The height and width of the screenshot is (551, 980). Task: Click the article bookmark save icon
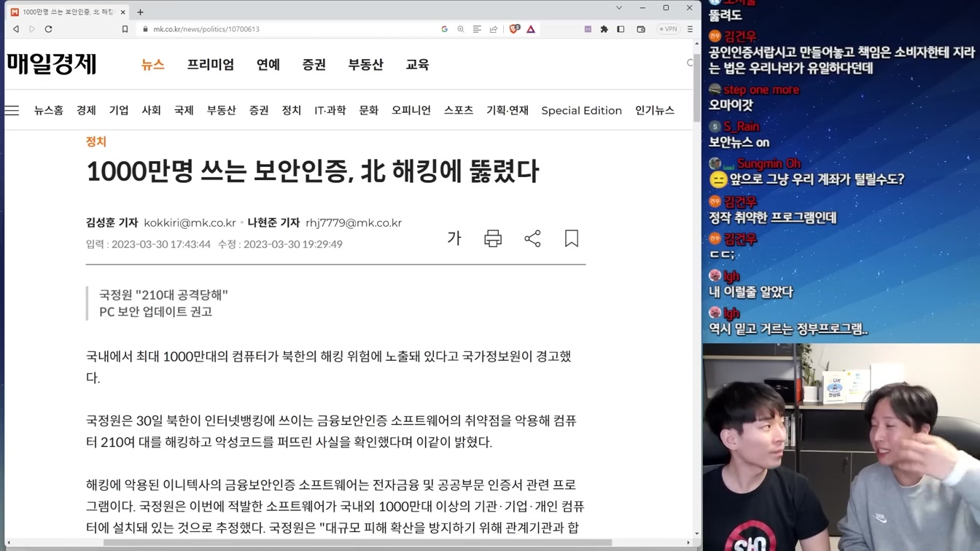(572, 238)
